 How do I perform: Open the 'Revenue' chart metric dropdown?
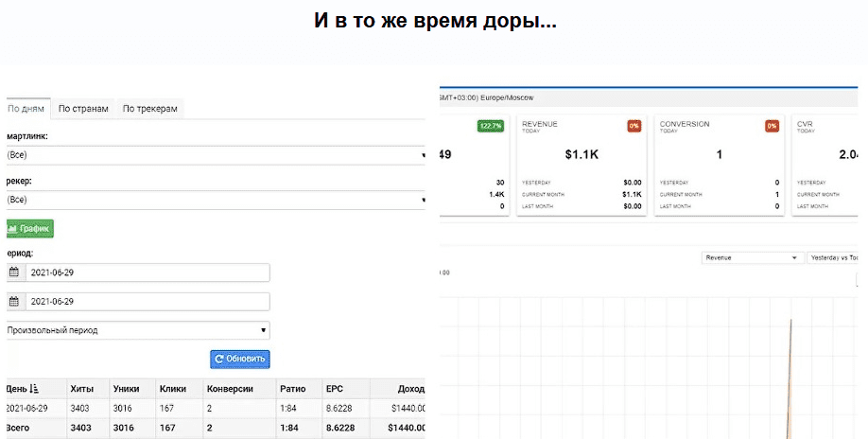tap(752, 257)
